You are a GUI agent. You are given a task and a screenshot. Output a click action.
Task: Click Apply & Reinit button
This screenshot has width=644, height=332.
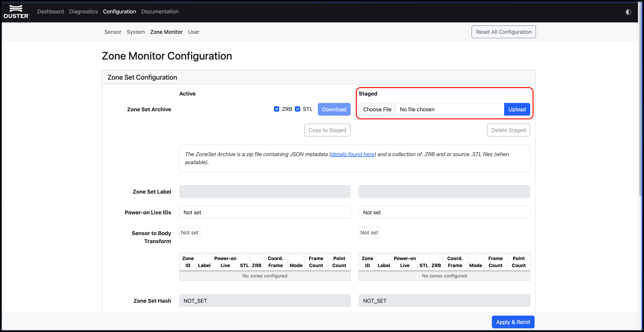pos(513,322)
